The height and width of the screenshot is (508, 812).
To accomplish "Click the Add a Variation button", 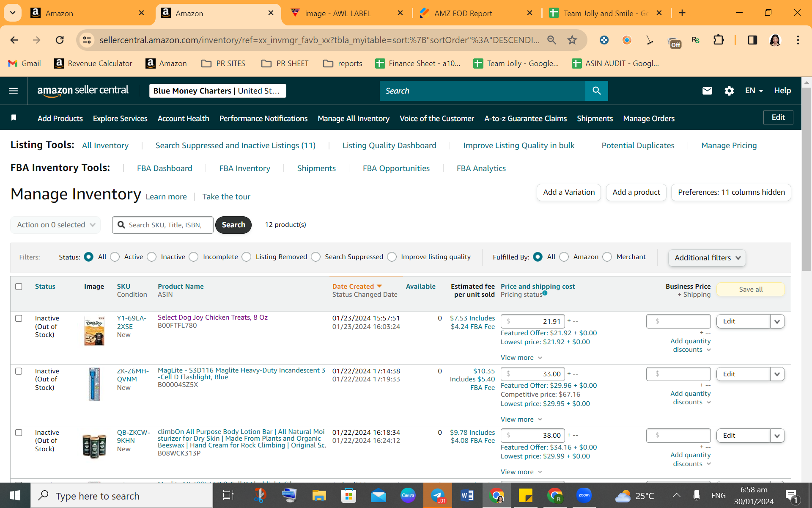I will [x=569, y=192].
